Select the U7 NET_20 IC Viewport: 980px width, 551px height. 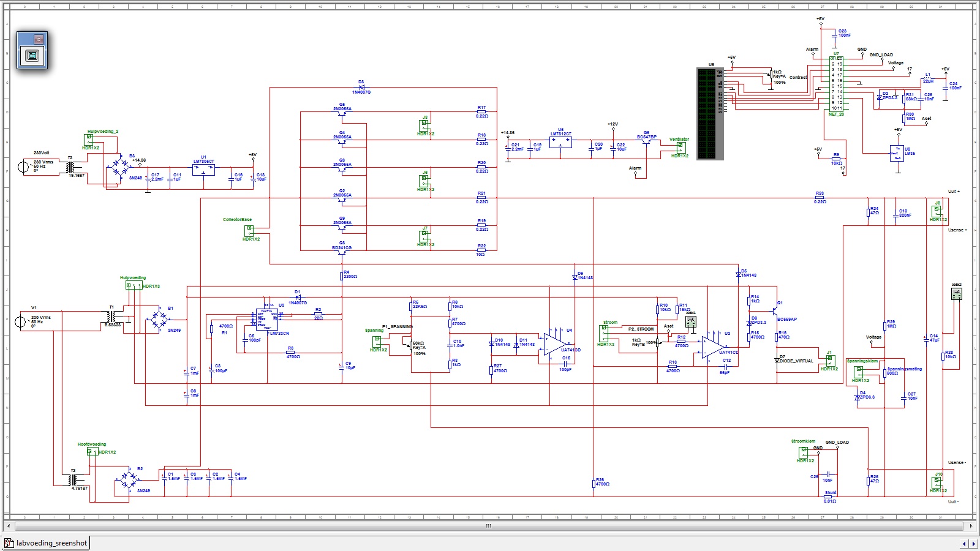point(836,83)
